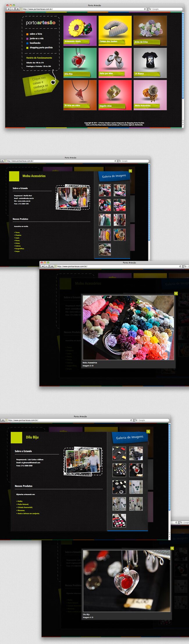The image size is (189, 644).
Task: Click the Mobu Acessórios page title
Action: click(34, 176)
